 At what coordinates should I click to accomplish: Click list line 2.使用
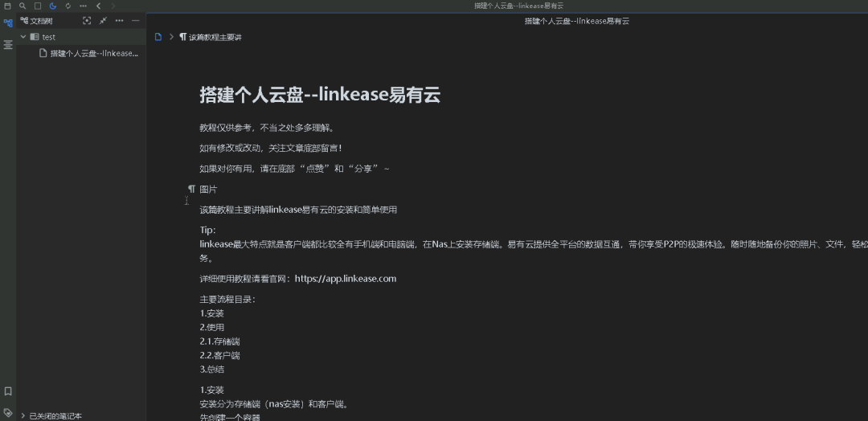click(x=212, y=327)
